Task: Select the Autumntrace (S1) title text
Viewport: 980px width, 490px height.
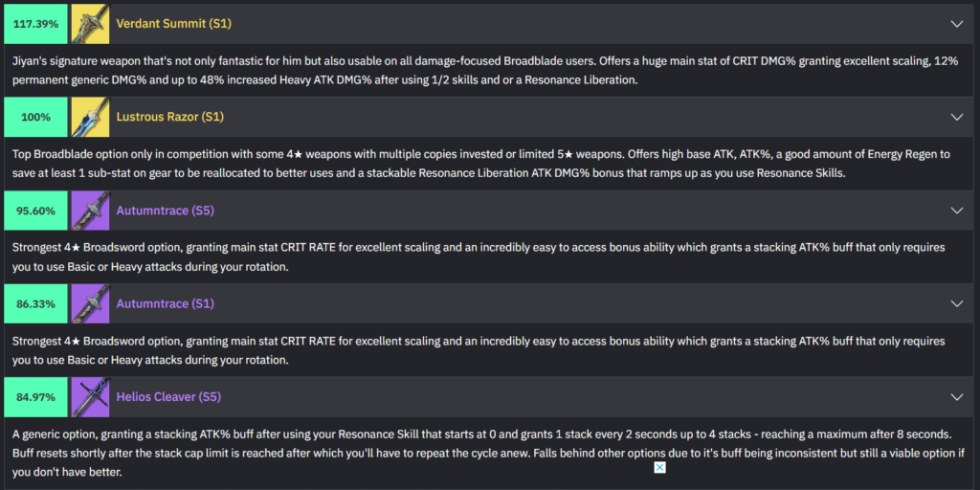Action: point(165,303)
